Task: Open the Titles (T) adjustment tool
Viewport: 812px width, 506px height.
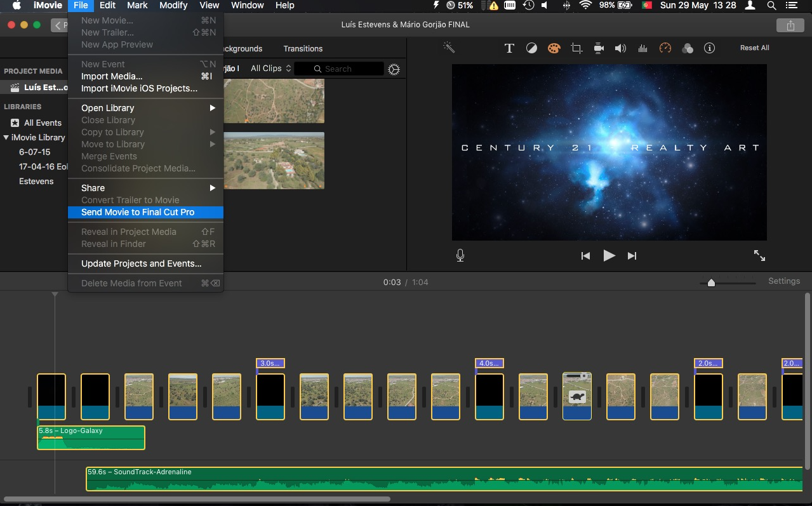Action: coord(509,48)
